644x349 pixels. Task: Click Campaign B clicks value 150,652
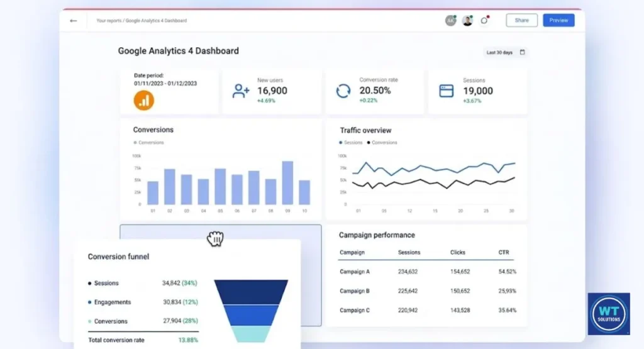pos(460,291)
